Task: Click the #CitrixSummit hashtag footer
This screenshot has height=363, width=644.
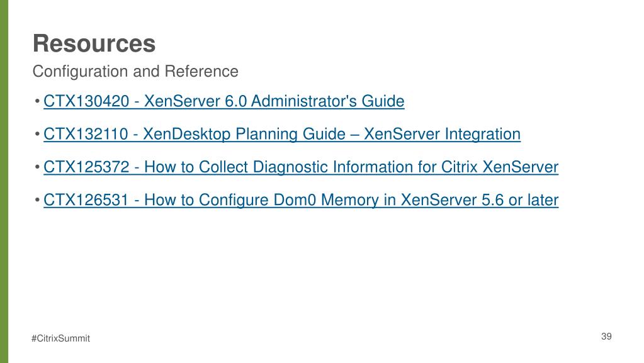Action: 61,338
